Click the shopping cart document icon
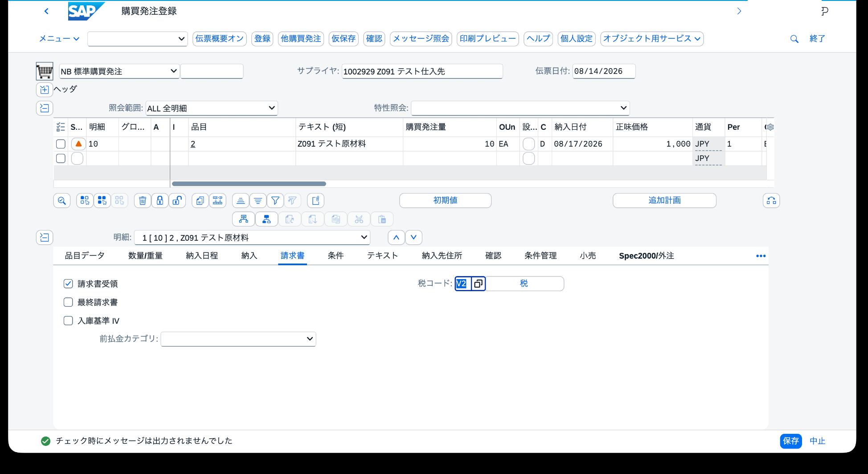Viewport: 868px width, 474px height. [45, 71]
